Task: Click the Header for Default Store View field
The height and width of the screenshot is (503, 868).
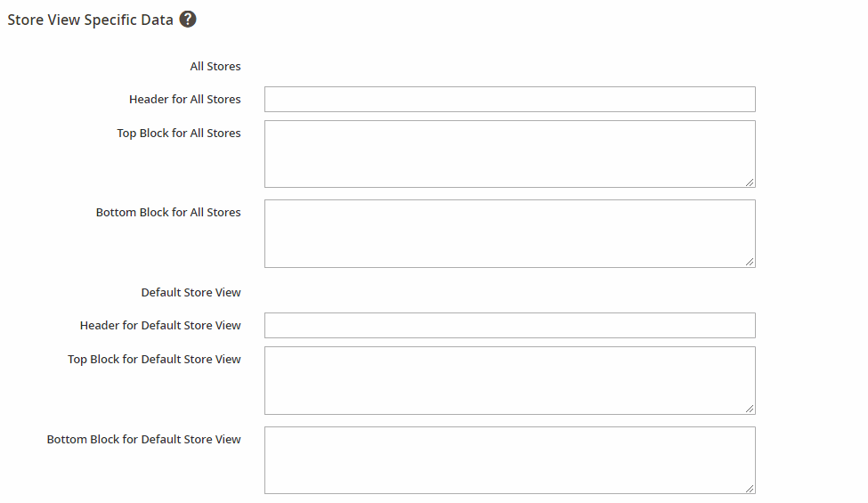Action: point(510,325)
